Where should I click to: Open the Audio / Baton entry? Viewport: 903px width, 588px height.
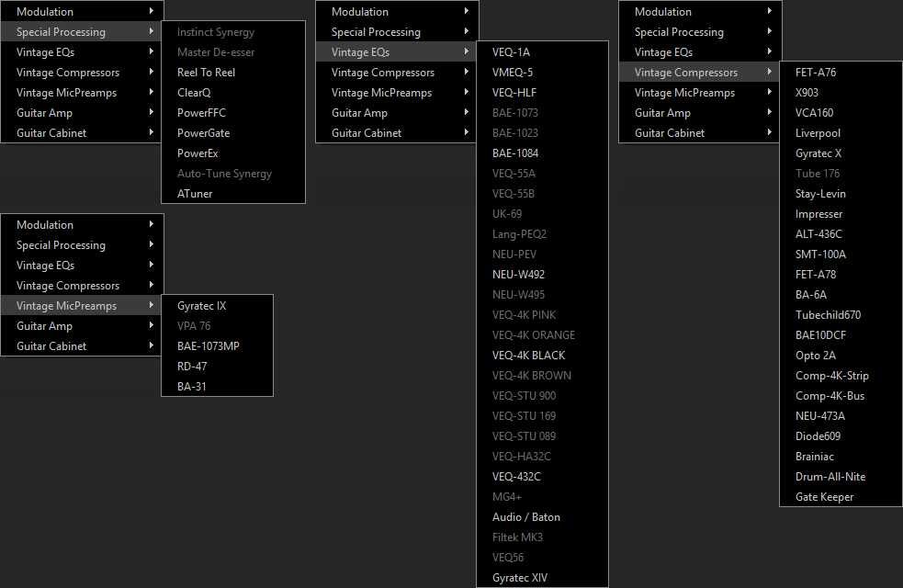pos(543,517)
